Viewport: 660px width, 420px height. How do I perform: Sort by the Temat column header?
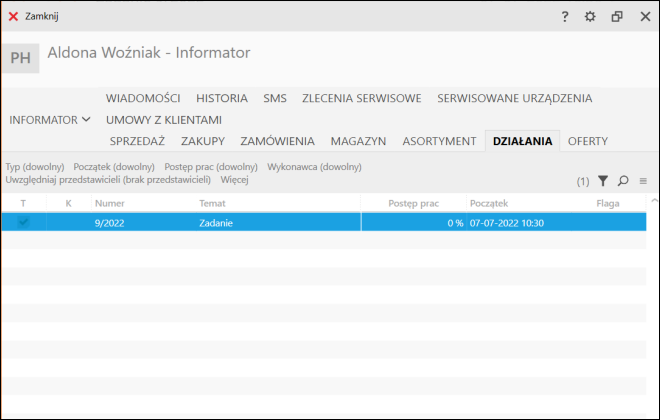[x=212, y=203]
